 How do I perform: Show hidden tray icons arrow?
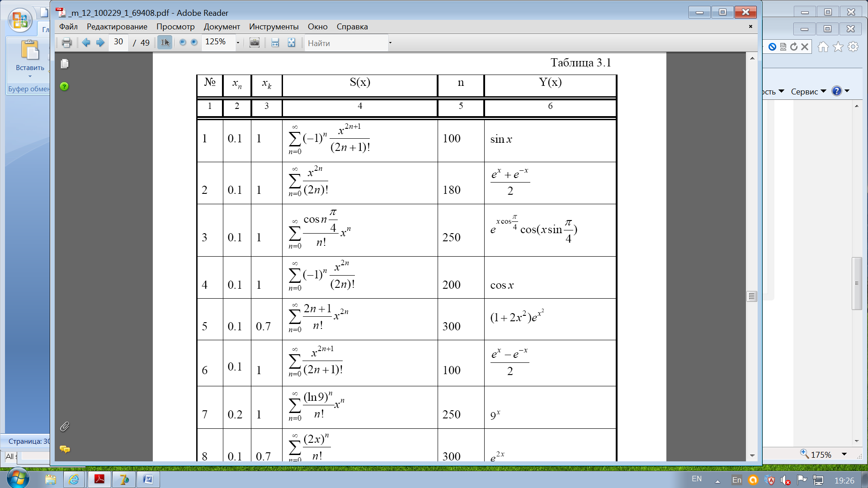pos(717,481)
